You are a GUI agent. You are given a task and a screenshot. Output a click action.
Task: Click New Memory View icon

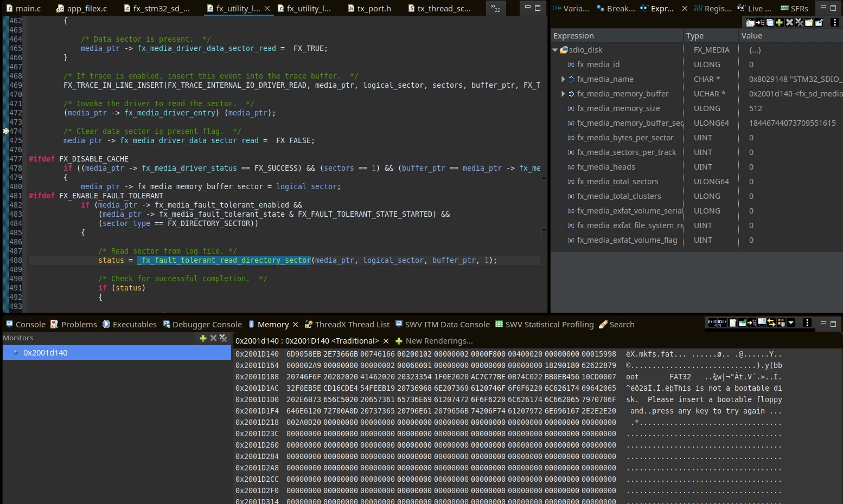click(732, 322)
